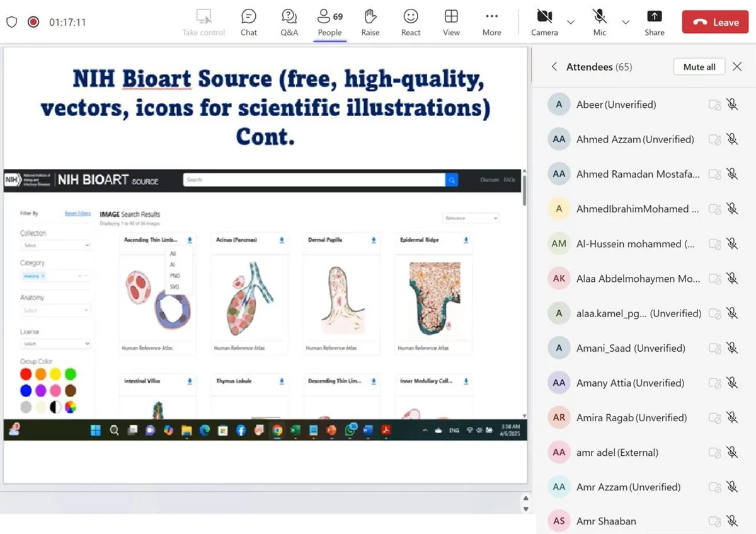Toggle the Camera on
The height and width of the screenshot is (534, 756).
pyautogui.click(x=544, y=22)
